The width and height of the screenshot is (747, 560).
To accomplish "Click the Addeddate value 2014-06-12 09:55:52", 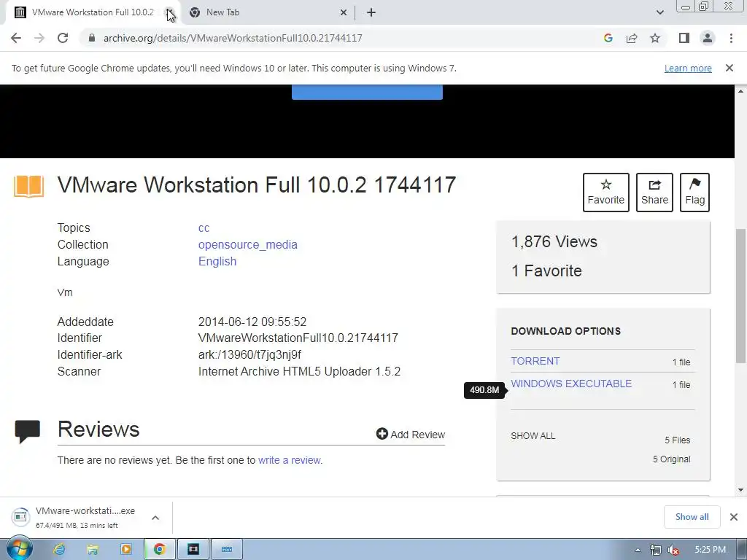I will click(252, 322).
